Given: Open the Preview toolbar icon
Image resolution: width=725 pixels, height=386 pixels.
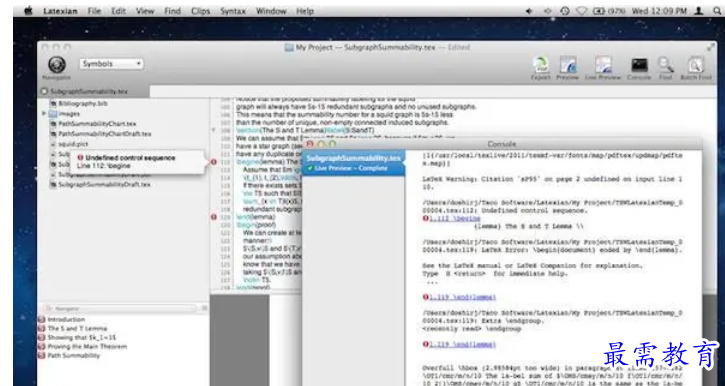Looking at the screenshot, I should [x=568, y=65].
